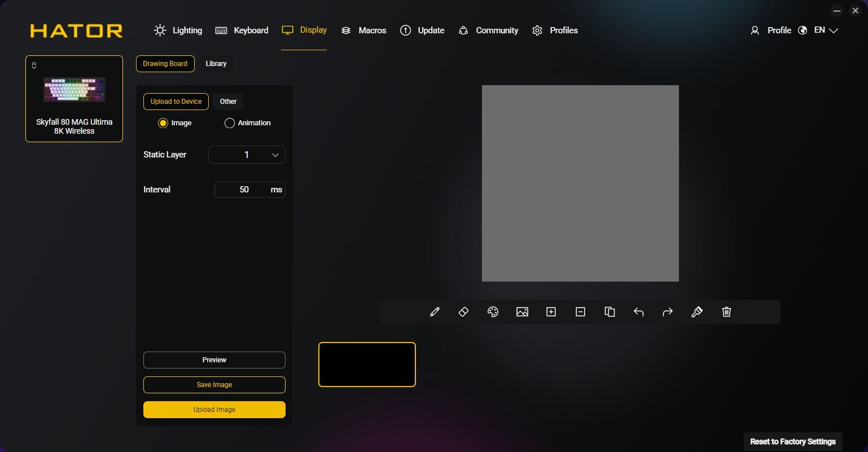Screen dimensions: 868x452
Task: Select the Eraser tool
Action: [463, 312]
